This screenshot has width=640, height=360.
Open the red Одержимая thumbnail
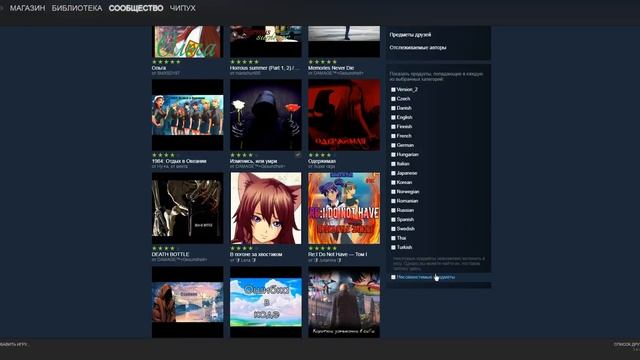click(x=344, y=115)
